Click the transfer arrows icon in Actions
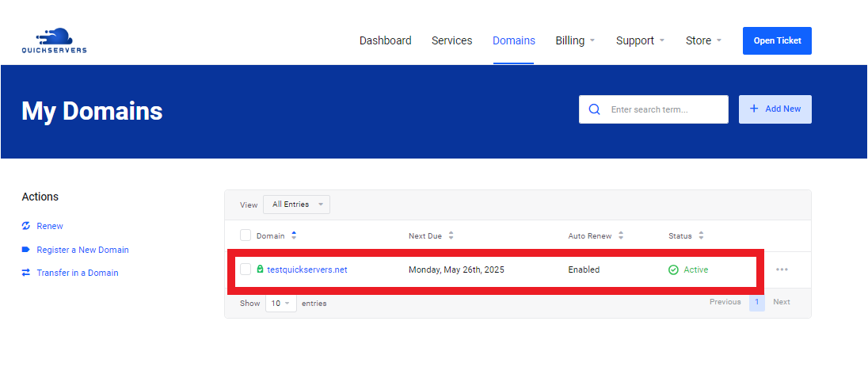The height and width of the screenshot is (390, 868). tap(25, 273)
